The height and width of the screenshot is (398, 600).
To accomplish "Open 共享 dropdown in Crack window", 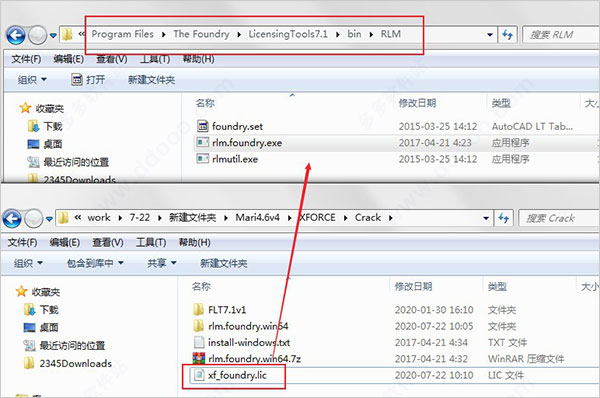I will pos(161,263).
